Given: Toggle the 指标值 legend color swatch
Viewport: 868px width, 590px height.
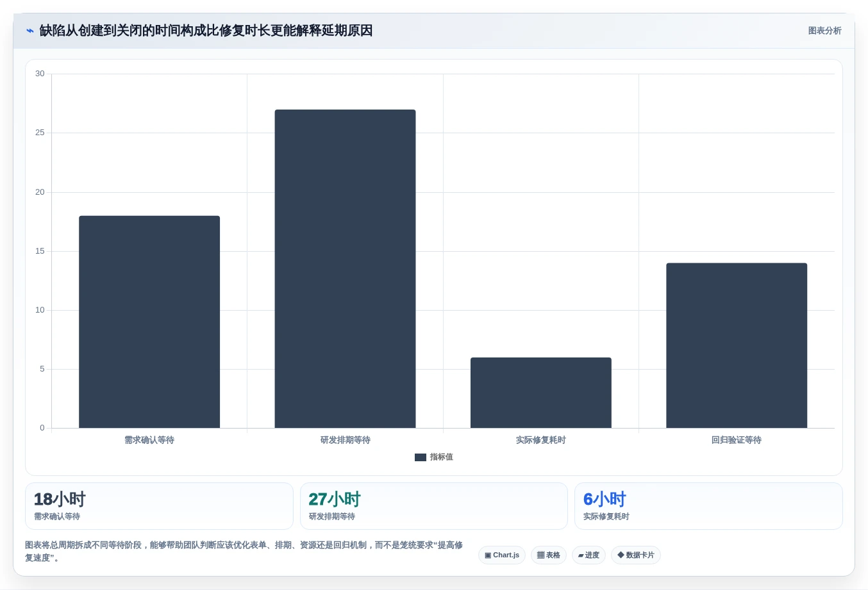Looking at the screenshot, I should [x=421, y=457].
